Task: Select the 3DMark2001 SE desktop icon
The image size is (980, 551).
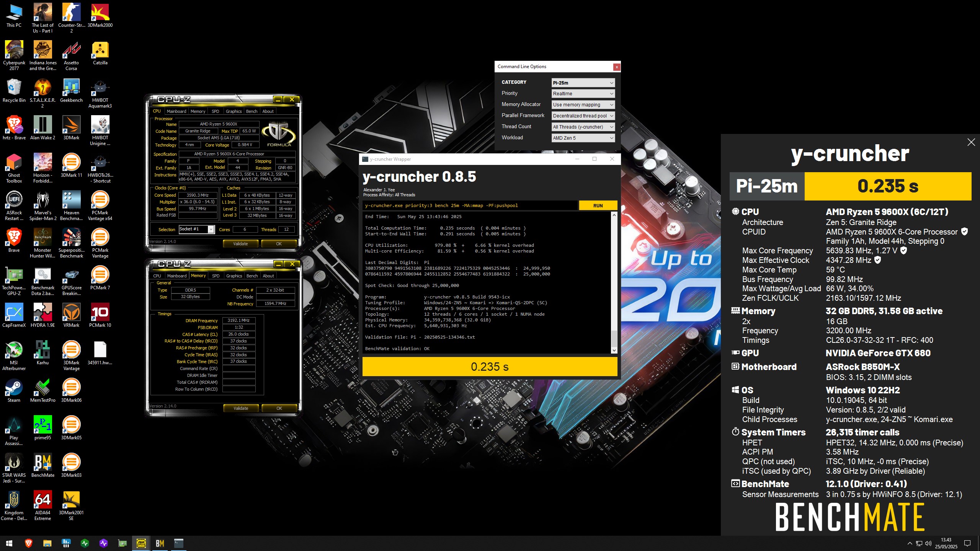Action: [72, 506]
